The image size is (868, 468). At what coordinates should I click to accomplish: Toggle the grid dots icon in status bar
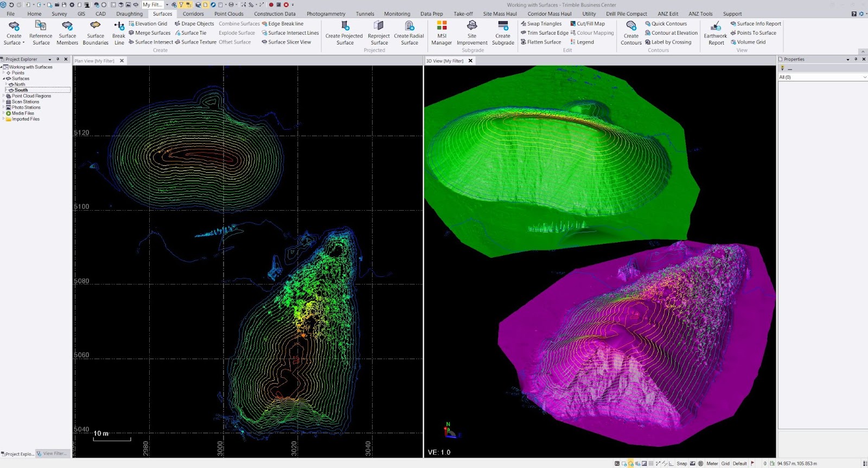coord(651,464)
